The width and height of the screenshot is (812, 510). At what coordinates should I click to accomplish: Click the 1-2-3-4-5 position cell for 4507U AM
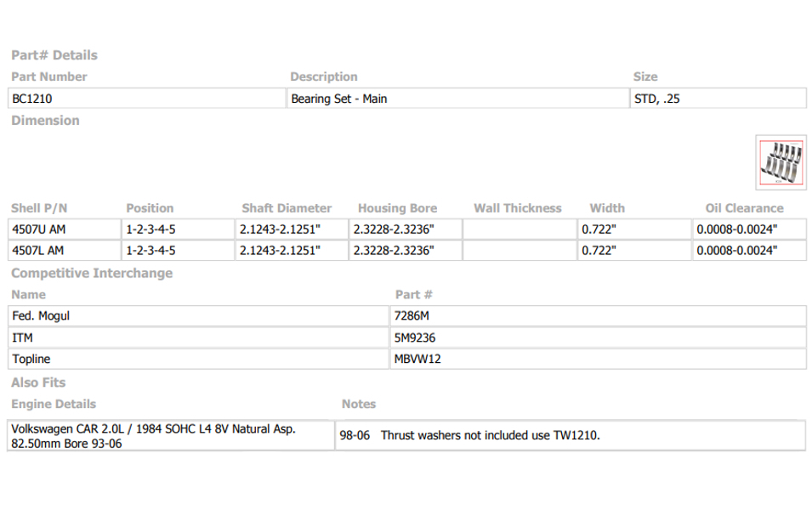179,229
